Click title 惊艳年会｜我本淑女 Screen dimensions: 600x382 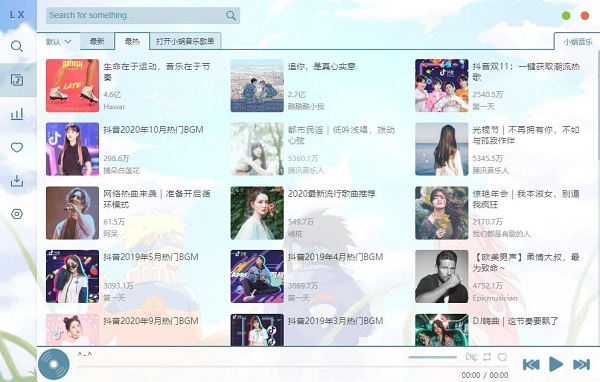tap(526, 199)
